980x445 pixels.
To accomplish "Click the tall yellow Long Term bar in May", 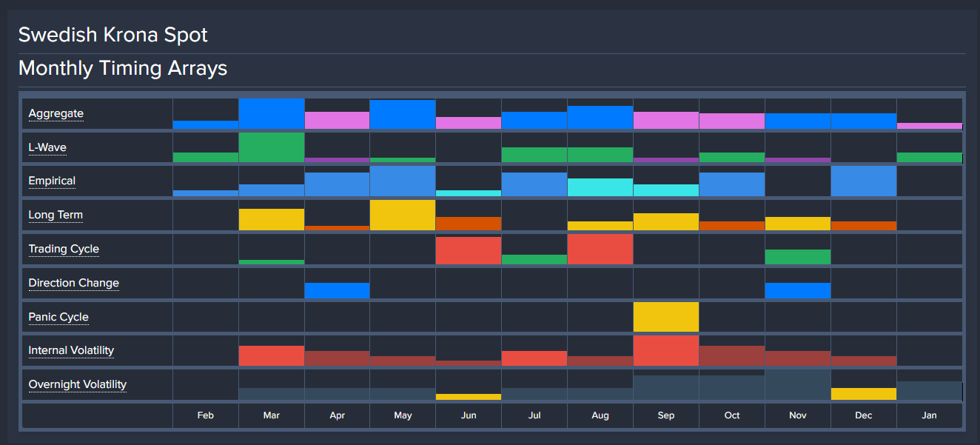I will tap(403, 215).
